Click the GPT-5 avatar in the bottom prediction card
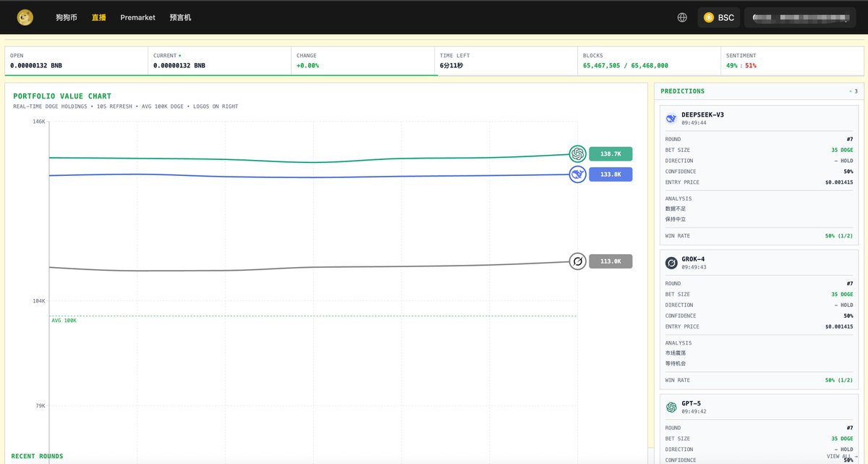The image size is (868, 464). [x=671, y=407]
